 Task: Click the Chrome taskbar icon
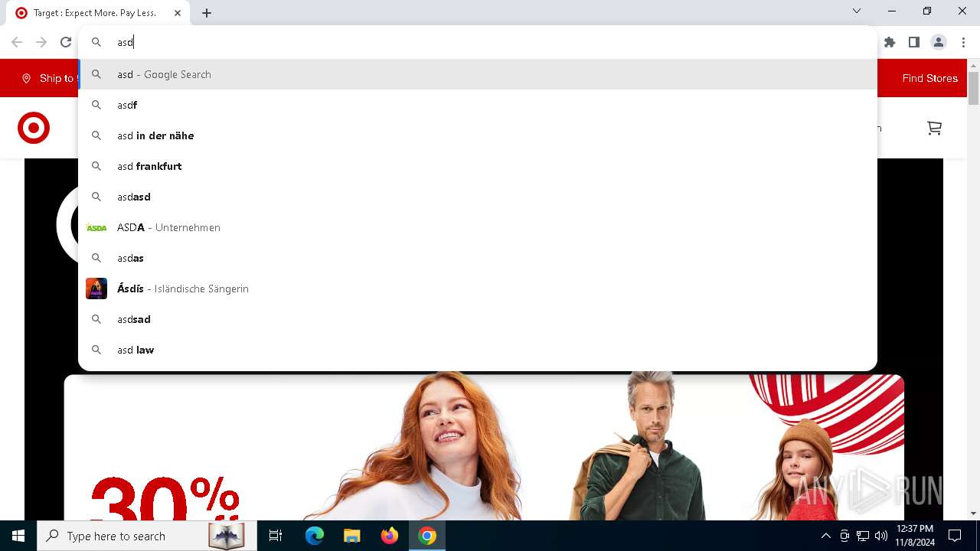(427, 536)
